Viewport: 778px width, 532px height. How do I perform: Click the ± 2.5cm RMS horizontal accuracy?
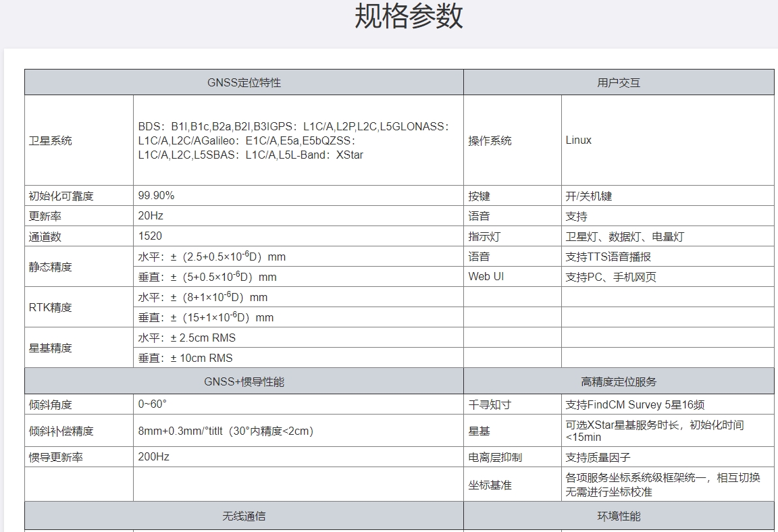pos(187,338)
